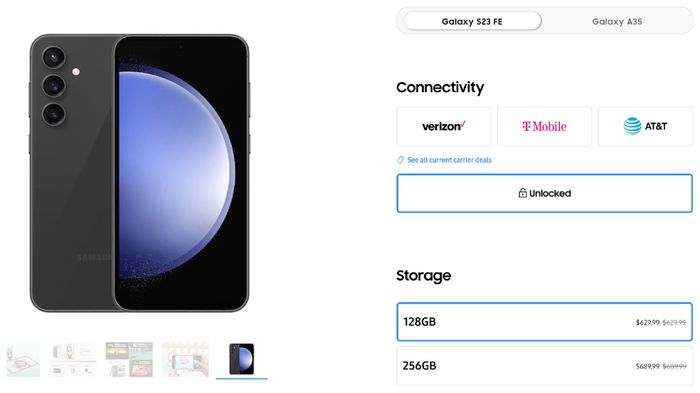The image size is (700, 393).
Task: Switch to the Galaxy S23 FE tab
Action: [472, 21]
